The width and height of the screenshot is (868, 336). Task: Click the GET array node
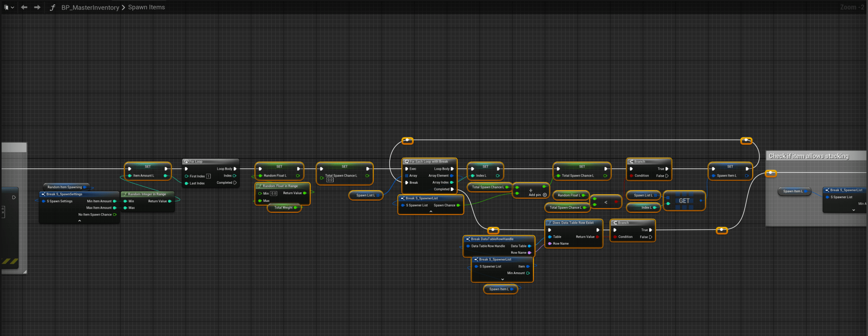point(684,201)
